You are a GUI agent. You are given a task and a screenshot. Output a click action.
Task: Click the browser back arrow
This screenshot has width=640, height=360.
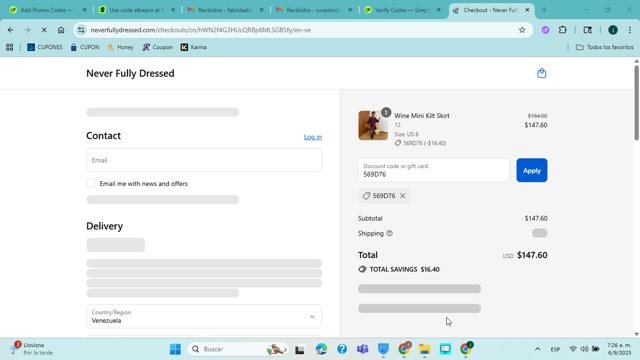click(11, 30)
